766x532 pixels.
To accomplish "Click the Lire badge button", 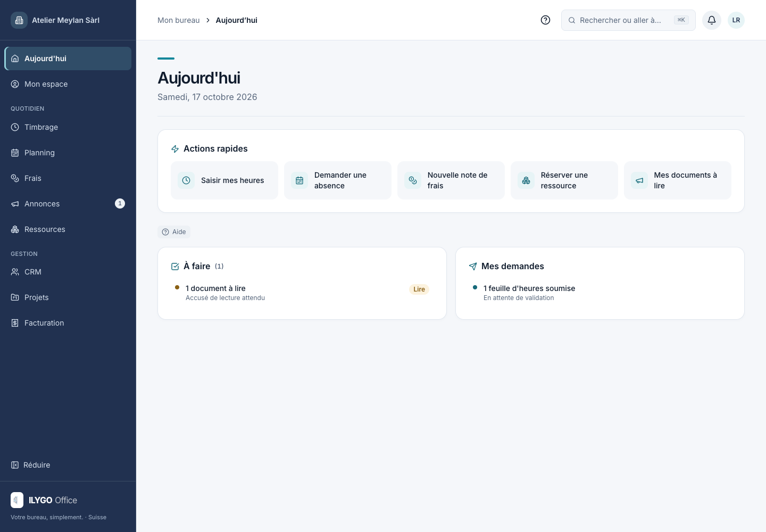I will coord(419,289).
